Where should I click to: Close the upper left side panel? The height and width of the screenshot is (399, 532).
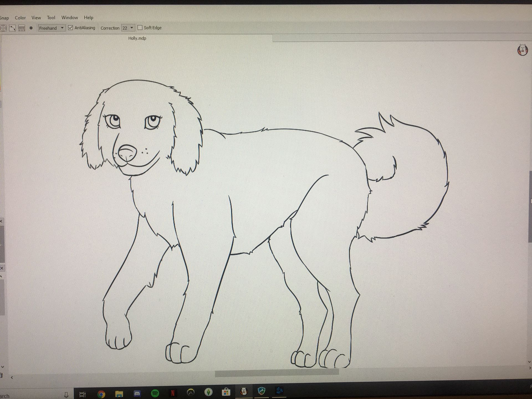[x=1, y=221]
